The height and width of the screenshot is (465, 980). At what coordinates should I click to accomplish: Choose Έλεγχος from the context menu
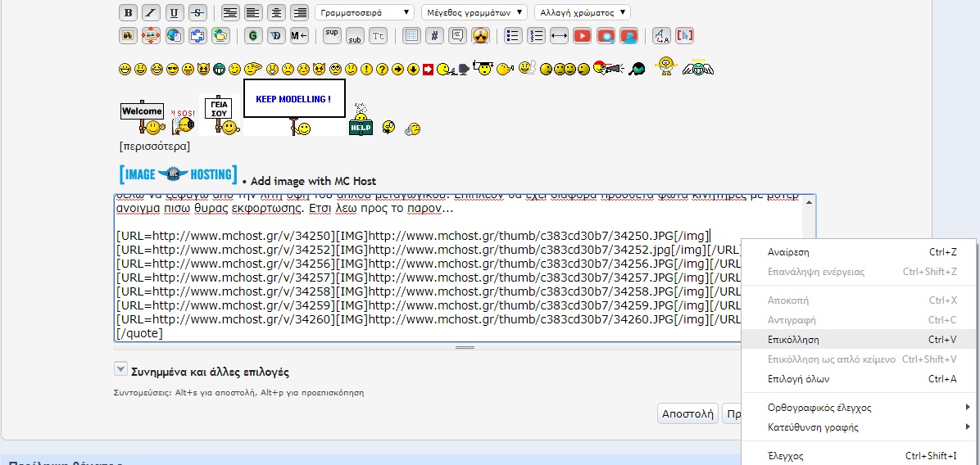pos(860,456)
